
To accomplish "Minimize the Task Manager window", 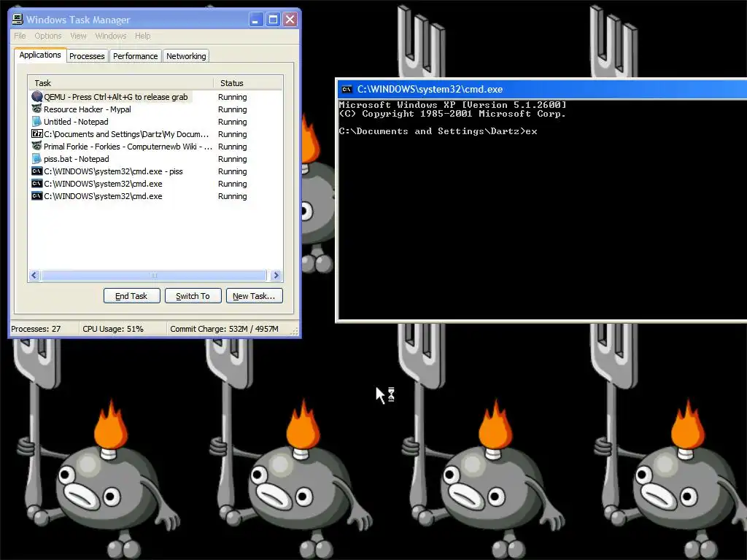I will click(256, 20).
